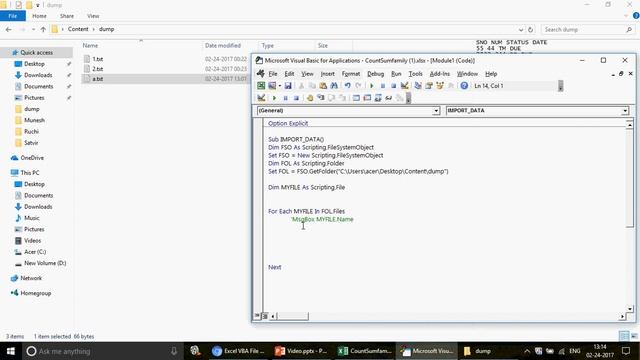Open the VBA Help question mark icon
Image resolution: width=640 pixels, height=360 pixels.
(464, 86)
